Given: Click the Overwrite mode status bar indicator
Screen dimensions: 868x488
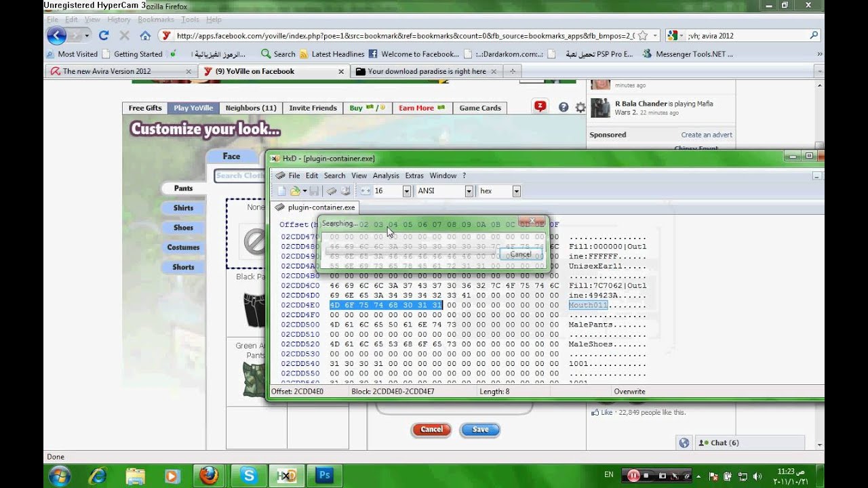Looking at the screenshot, I should [x=630, y=392].
